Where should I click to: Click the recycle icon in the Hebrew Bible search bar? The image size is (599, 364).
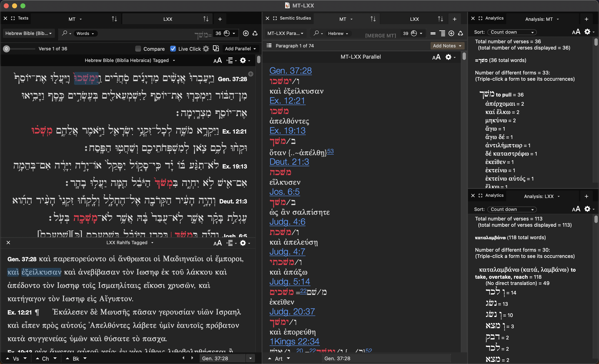pos(255,33)
